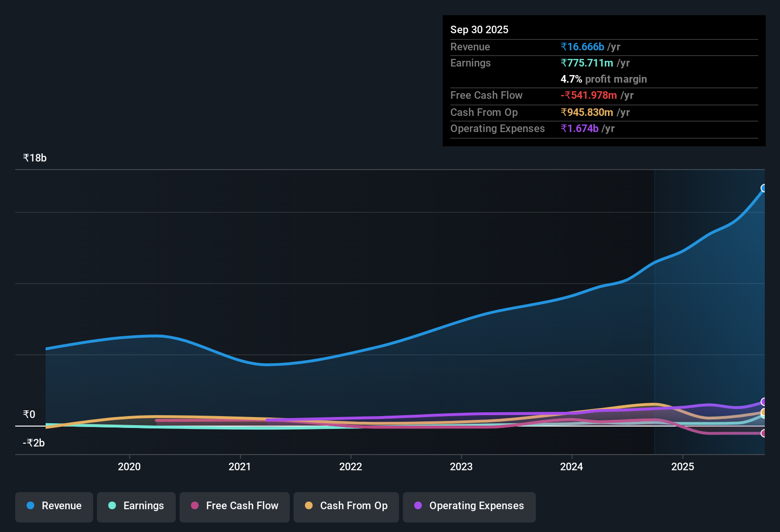
Task: Hide the Operating Expenses line via its legend
Action: pyautogui.click(x=469, y=506)
